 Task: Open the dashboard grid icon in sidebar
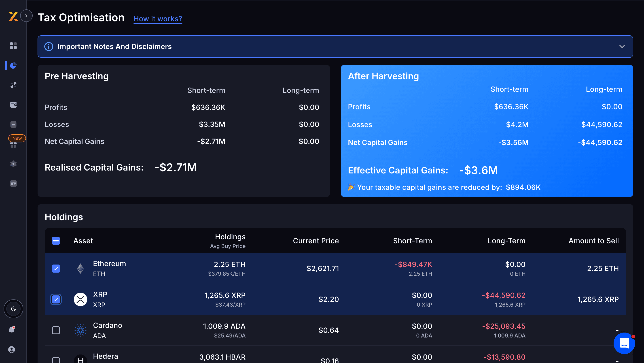[x=13, y=45]
